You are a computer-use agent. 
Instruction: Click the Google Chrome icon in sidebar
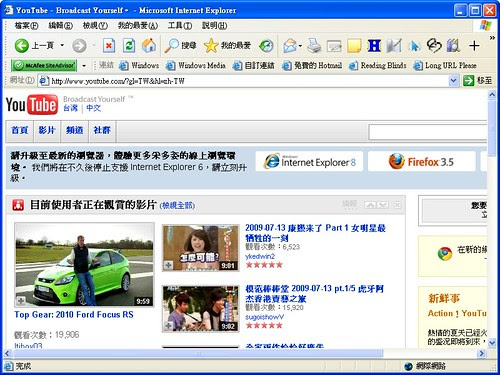(445, 254)
